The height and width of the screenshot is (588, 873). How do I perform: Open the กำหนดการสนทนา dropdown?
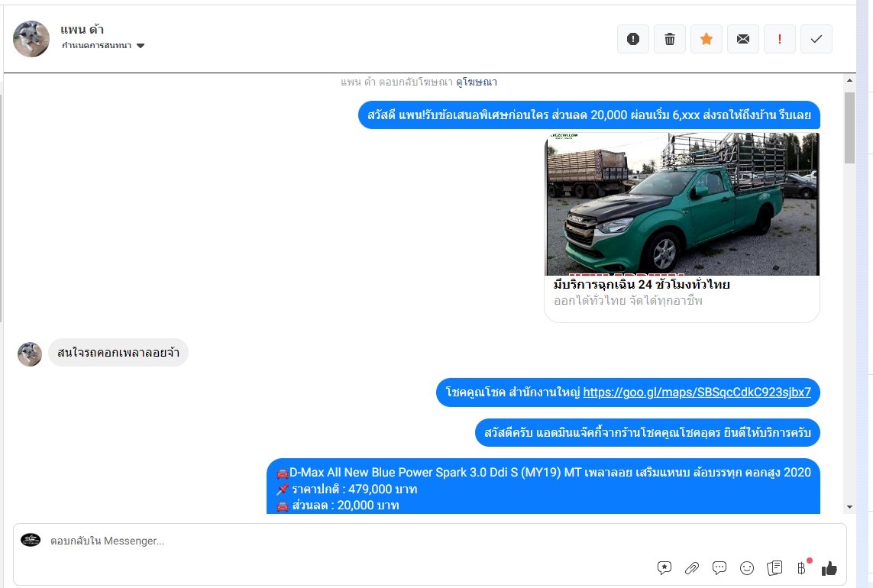tap(103, 46)
